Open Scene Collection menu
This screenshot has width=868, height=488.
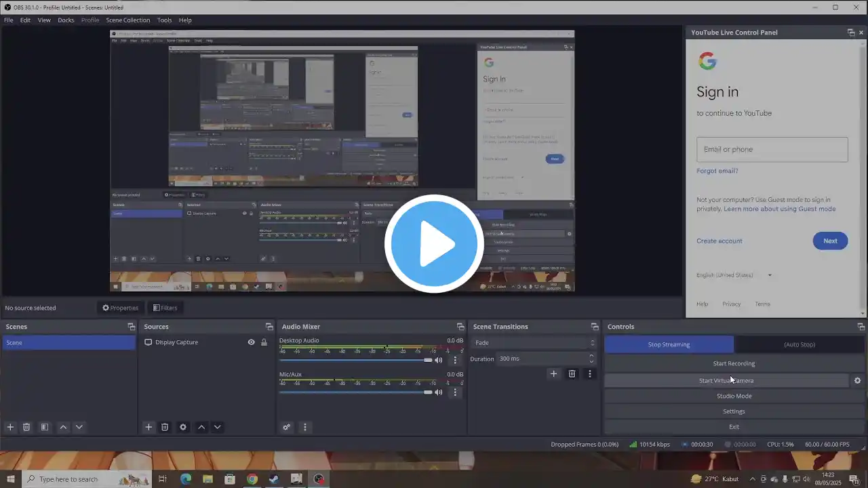click(x=127, y=20)
